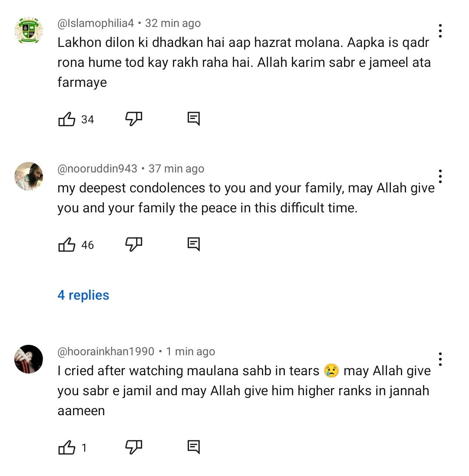The image size is (469, 476).
Task: Dislike the @nooruddin943 comment
Action: (134, 245)
